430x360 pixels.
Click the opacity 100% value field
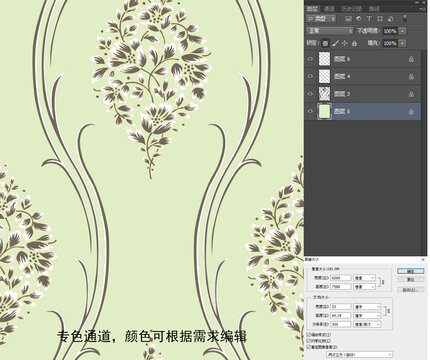390,31
